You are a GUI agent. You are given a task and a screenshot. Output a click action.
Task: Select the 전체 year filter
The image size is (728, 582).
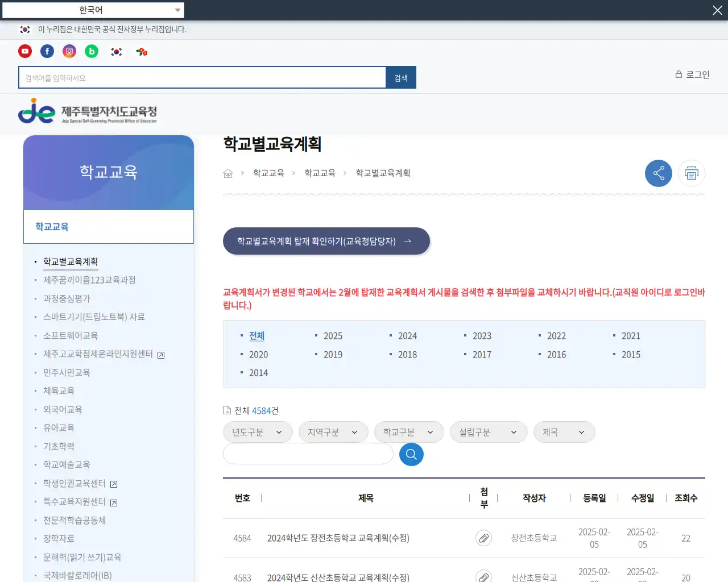coord(257,336)
